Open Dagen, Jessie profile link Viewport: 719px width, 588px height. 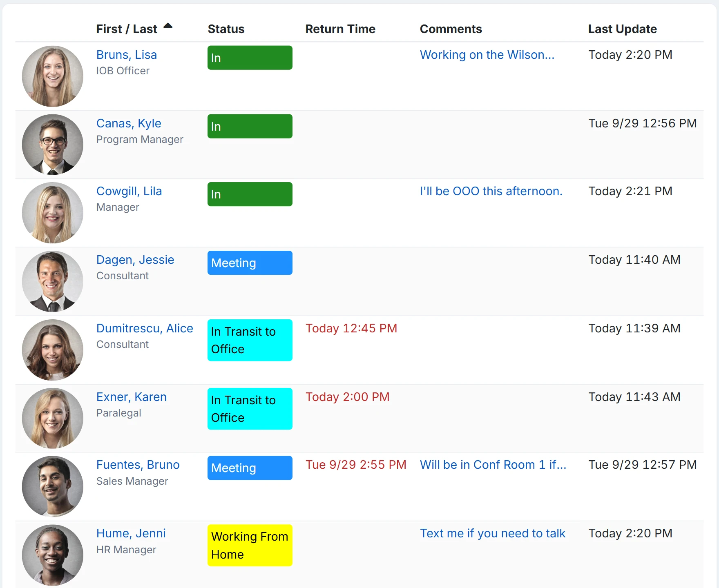click(x=135, y=260)
